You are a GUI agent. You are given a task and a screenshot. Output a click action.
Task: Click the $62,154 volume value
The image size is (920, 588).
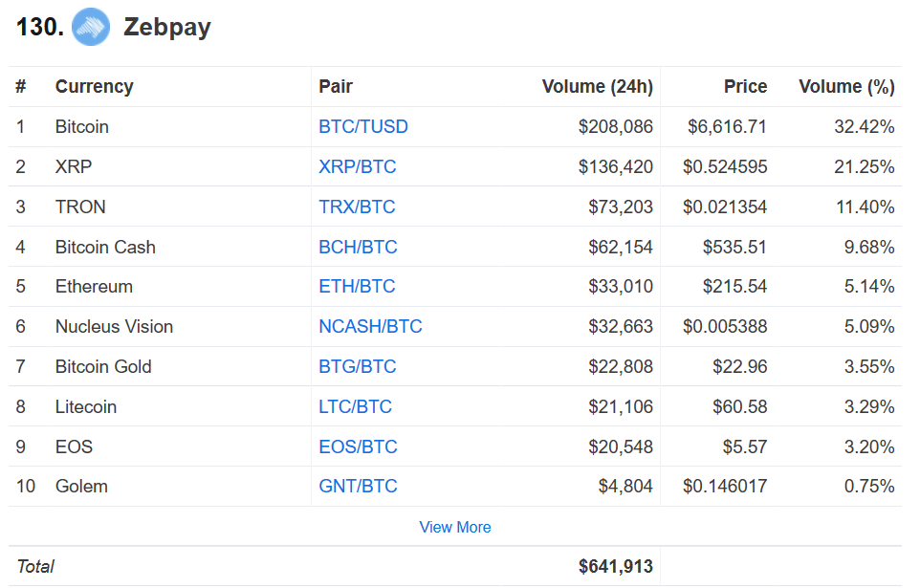pyautogui.click(x=621, y=247)
